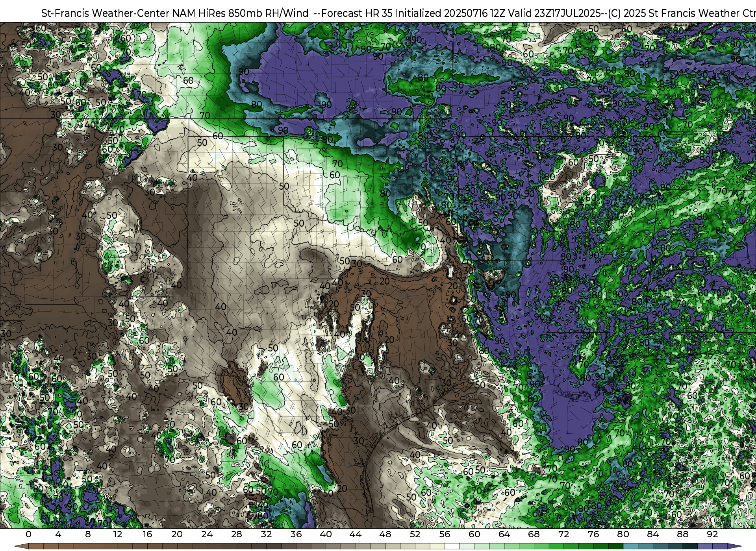The image size is (756, 551).
Task: Click "Forecast HR 35" in the header
Action: pyautogui.click(x=357, y=13)
